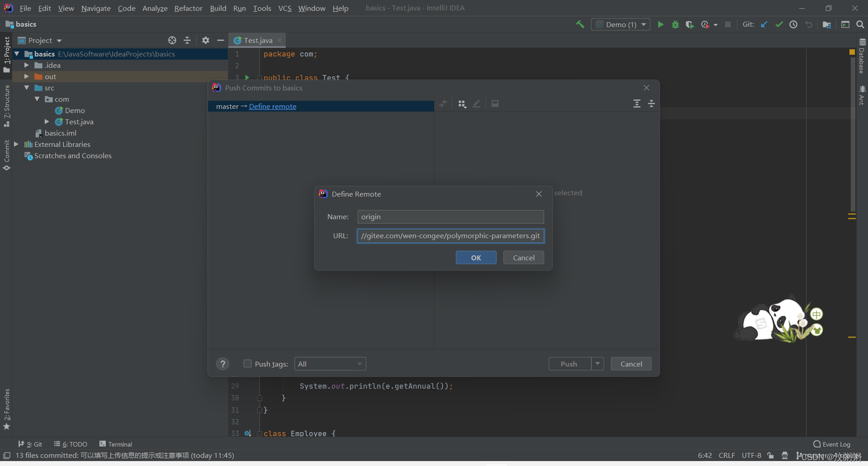The image size is (868, 466).
Task: Commit changes using Git checkmark icon
Action: click(779, 24)
